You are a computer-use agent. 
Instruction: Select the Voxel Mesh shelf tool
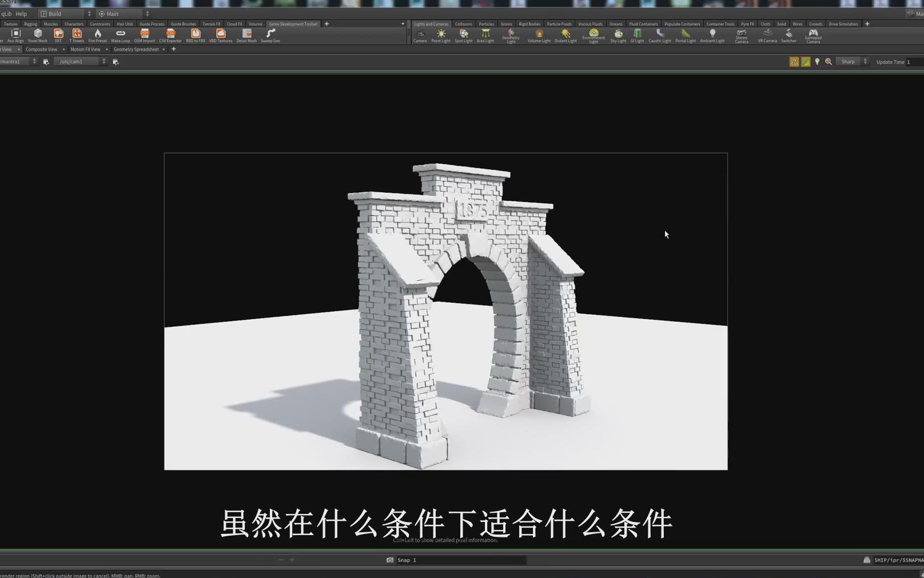[x=38, y=36]
